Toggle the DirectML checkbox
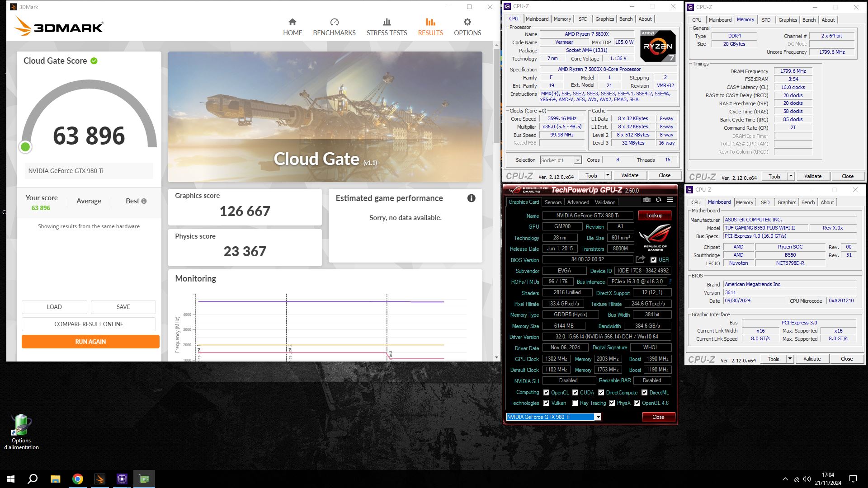868x488 pixels. tap(644, 393)
